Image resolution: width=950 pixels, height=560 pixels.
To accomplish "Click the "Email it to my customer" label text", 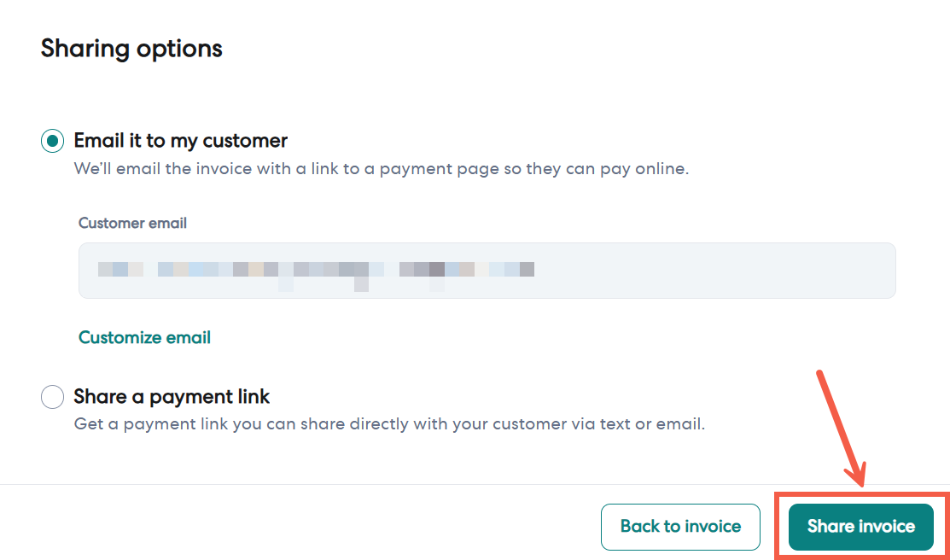I will click(181, 141).
